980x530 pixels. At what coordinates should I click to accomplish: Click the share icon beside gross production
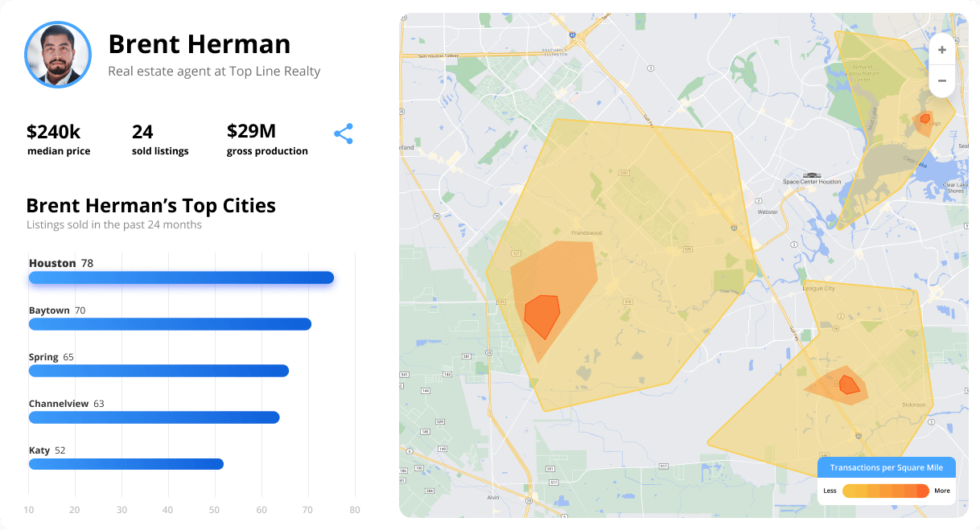coord(344,134)
